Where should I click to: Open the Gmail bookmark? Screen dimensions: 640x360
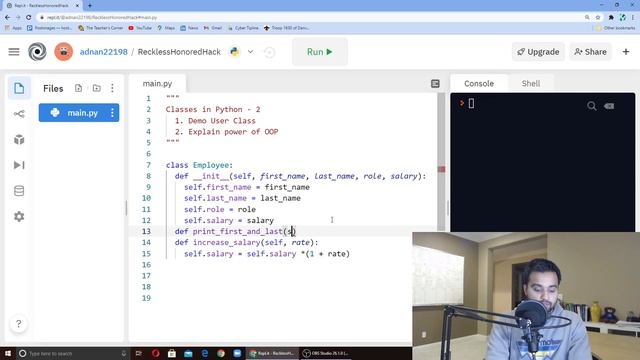point(213,28)
